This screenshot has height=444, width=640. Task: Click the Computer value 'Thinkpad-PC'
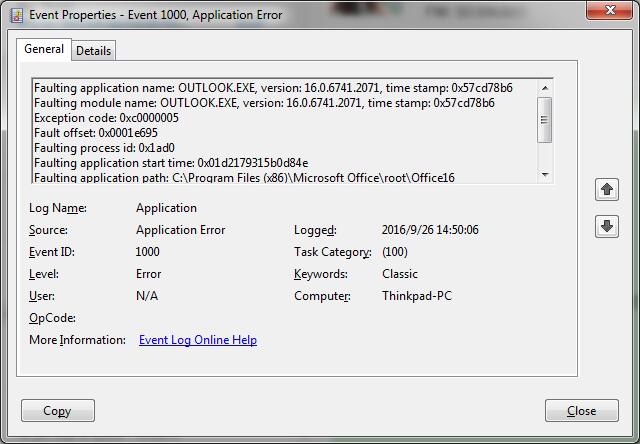point(417,296)
